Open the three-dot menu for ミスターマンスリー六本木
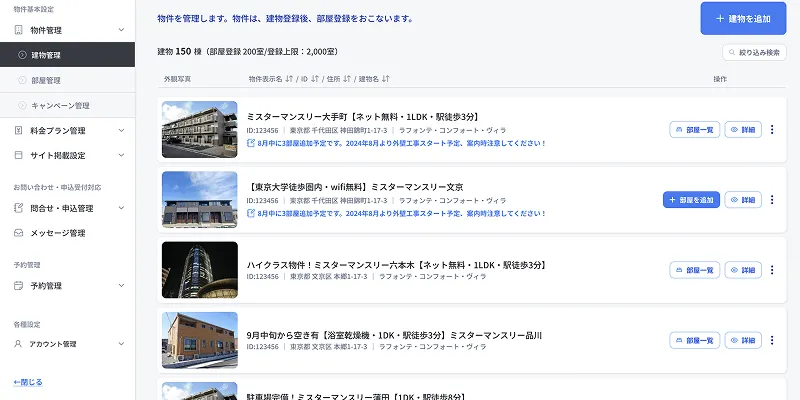Screen dimensions: 800x400 pos(771,270)
